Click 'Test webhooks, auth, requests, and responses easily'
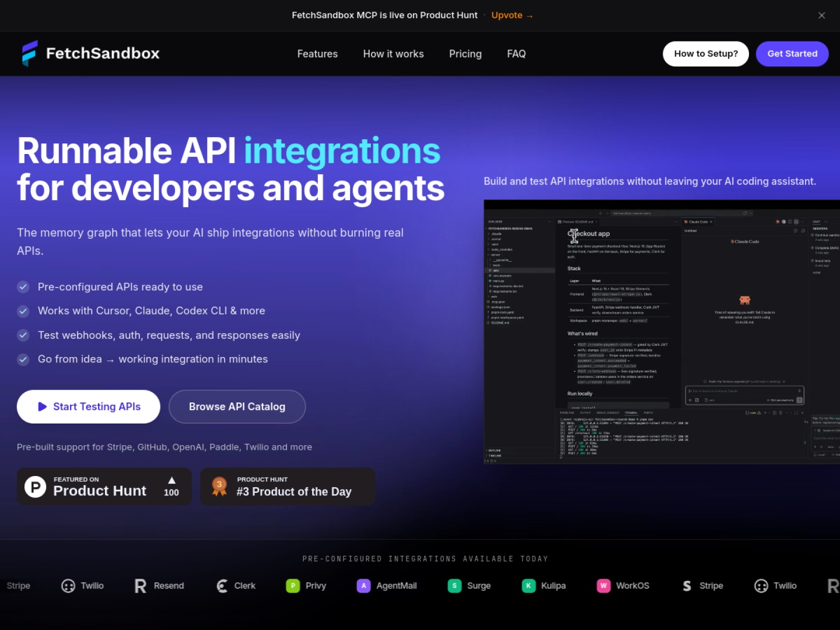The image size is (840, 630). tap(169, 335)
